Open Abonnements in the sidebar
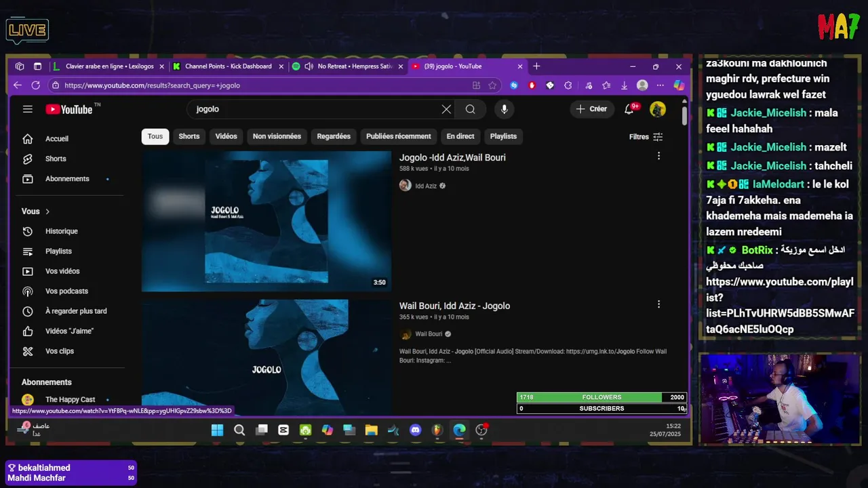868x488 pixels. (x=67, y=179)
